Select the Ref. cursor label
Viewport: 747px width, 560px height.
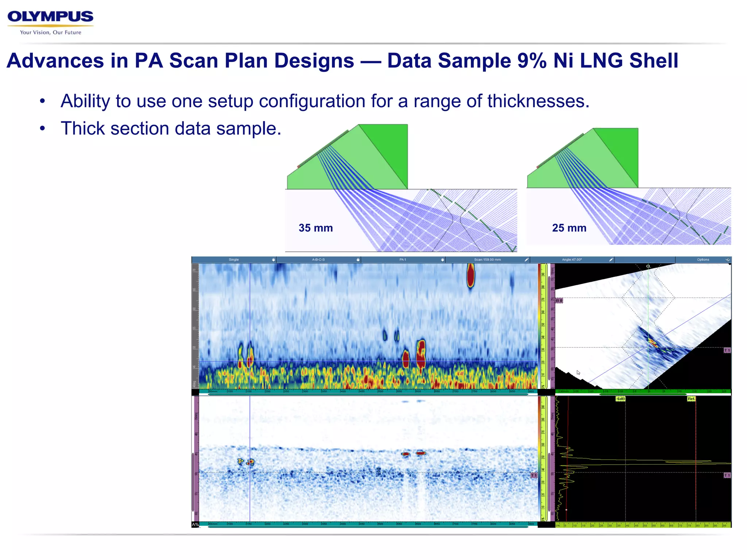pyautogui.click(x=691, y=399)
